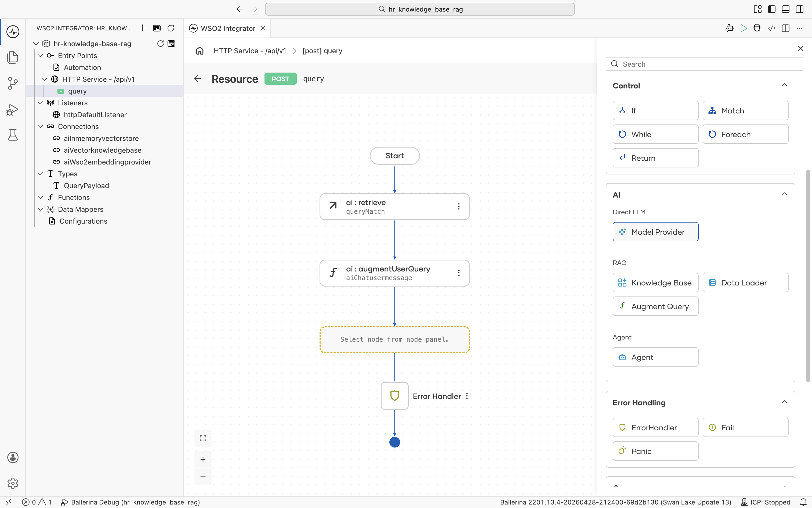The width and height of the screenshot is (812, 508).
Task: Toggle secondary side bar in title bar
Action: [800, 9]
